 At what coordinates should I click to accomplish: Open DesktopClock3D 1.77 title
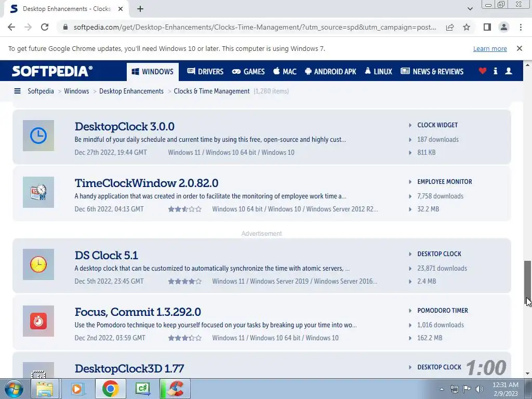tap(129, 368)
